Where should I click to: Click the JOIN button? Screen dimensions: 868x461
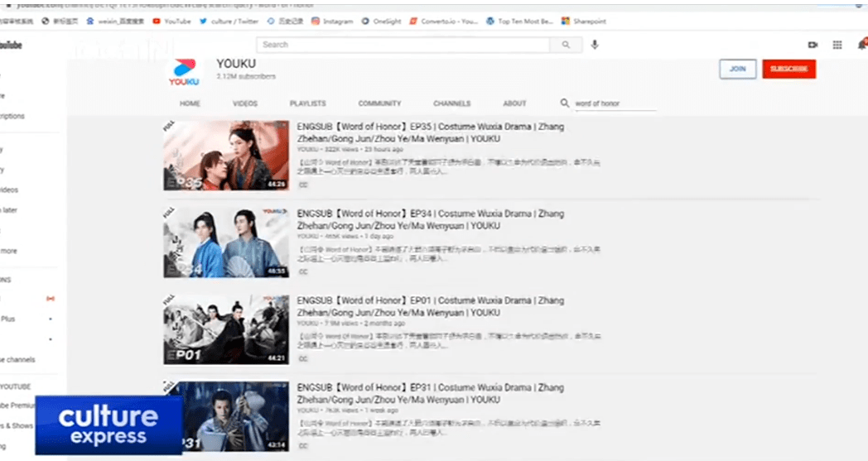(737, 69)
